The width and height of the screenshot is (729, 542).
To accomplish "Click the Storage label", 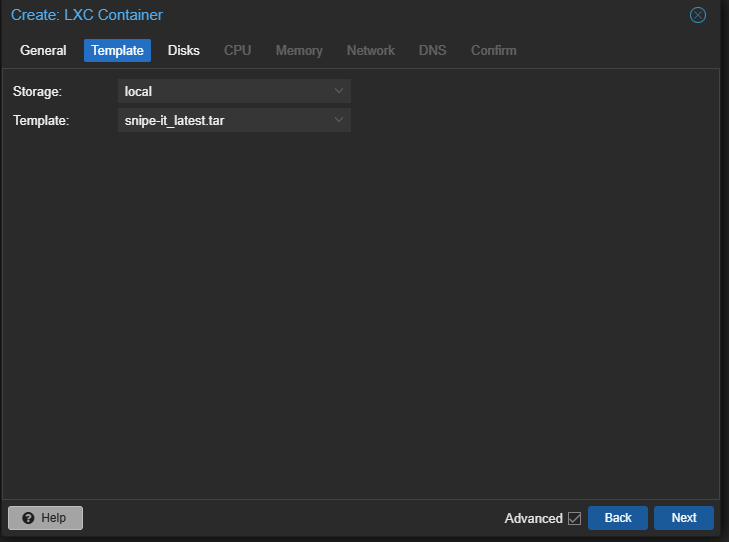I will point(37,91).
